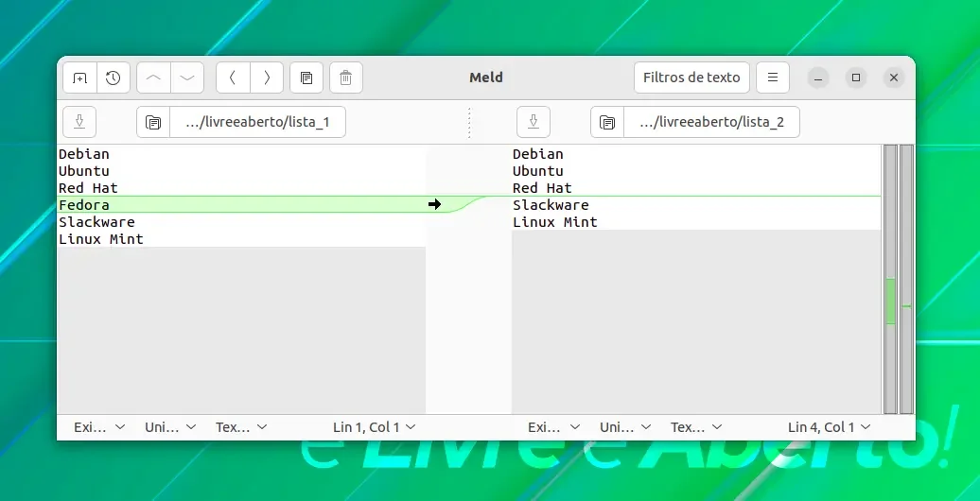
Task: Save the lista_2 file with download icon
Action: (x=534, y=122)
